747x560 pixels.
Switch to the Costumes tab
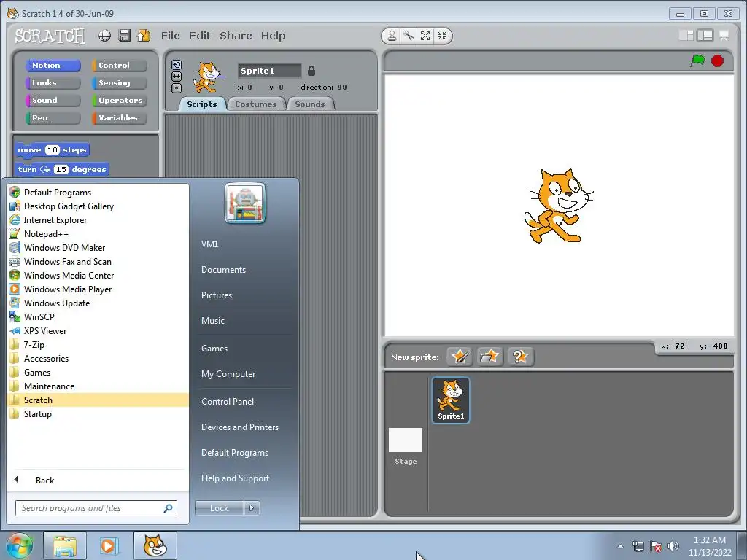point(256,104)
